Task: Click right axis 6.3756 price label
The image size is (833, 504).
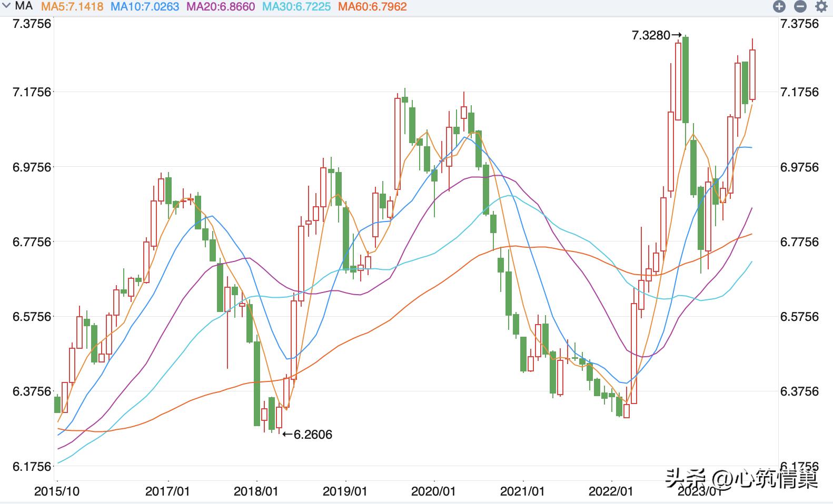Action: pos(800,391)
